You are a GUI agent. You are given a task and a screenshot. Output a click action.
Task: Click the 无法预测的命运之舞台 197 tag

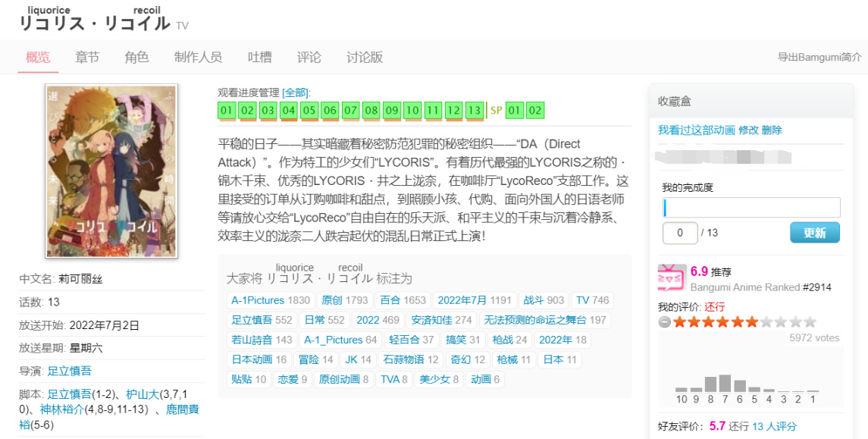point(545,320)
